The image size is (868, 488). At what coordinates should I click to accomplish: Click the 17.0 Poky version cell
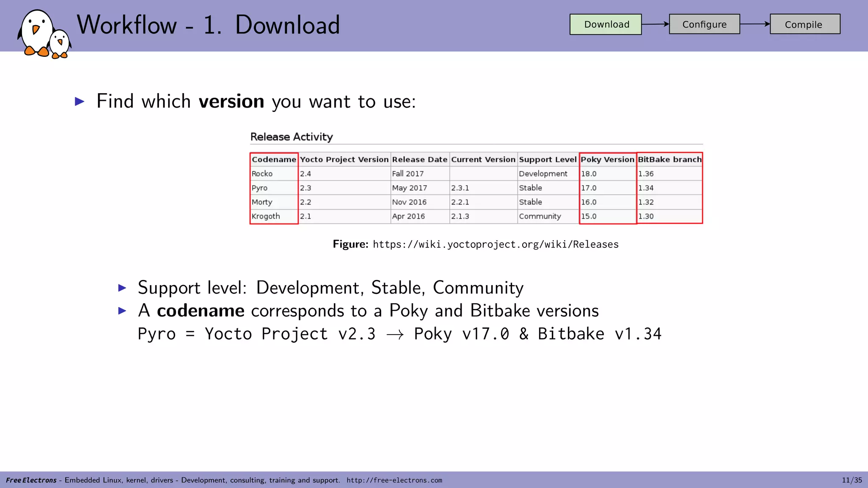tap(607, 188)
